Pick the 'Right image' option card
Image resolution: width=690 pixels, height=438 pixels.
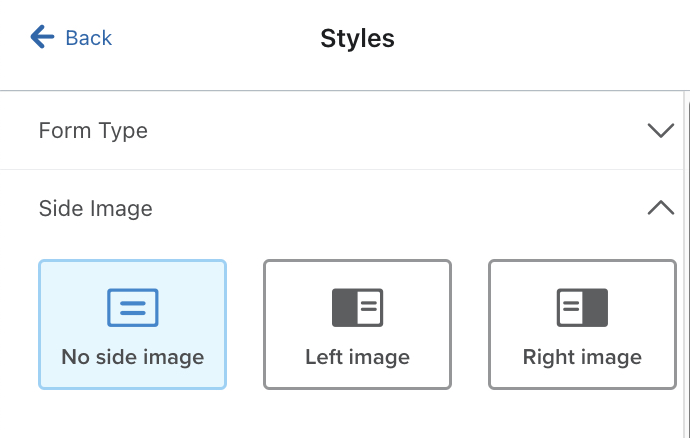tap(582, 324)
